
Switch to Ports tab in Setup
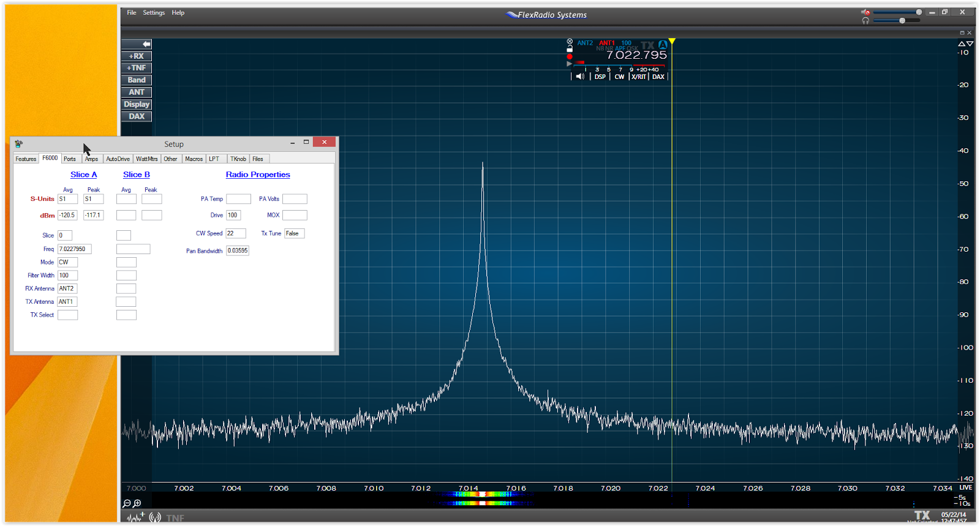(x=70, y=159)
